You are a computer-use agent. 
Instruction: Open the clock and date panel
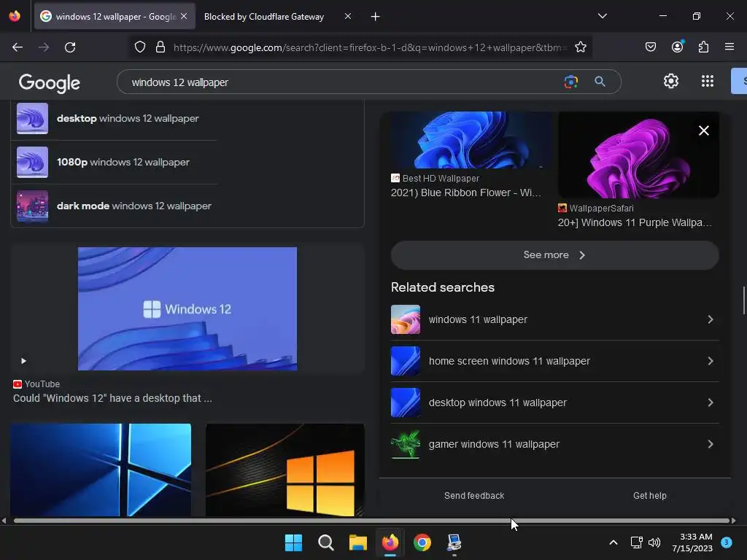click(x=692, y=542)
